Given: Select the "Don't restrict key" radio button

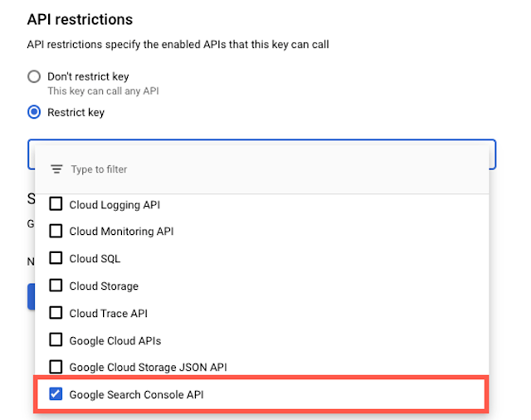Looking at the screenshot, I should click(34, 76).
